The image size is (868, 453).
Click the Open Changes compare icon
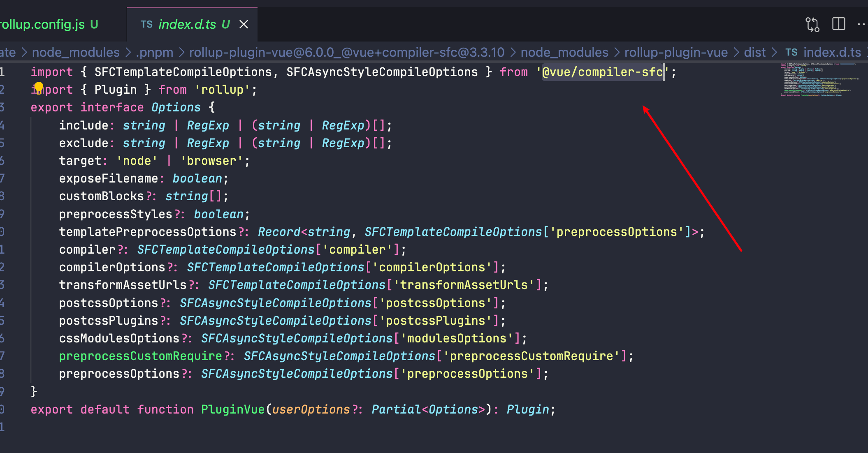812,24
